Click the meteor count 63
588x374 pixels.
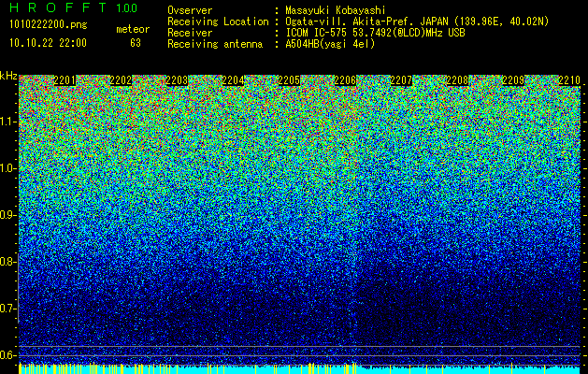pos(136,43)
